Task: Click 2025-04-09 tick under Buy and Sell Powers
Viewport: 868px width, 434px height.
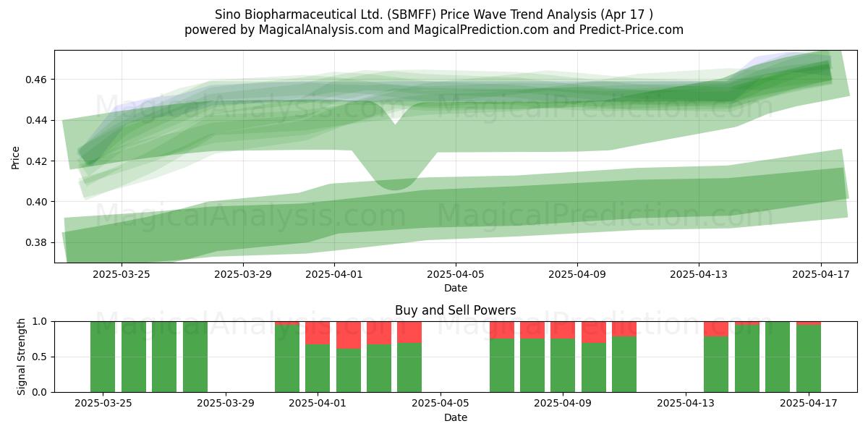Action: click(563, 404)
